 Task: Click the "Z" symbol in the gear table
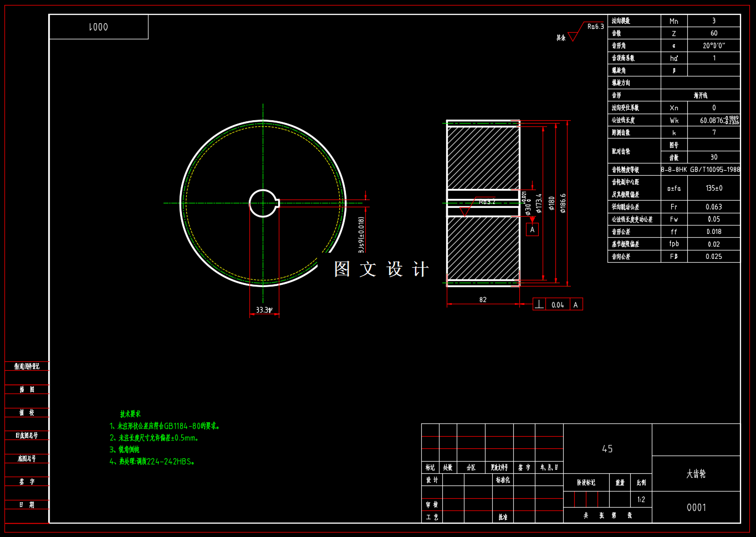(674, 34)
